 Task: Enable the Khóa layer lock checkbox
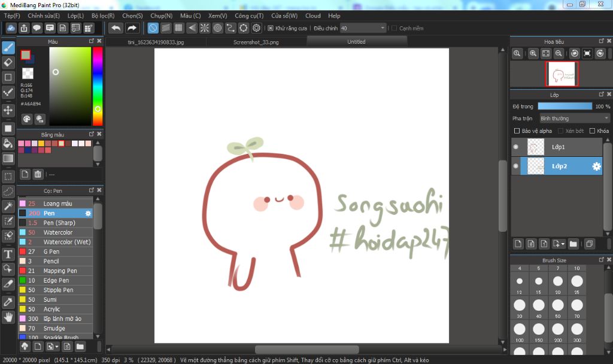[x=592, y=131]
